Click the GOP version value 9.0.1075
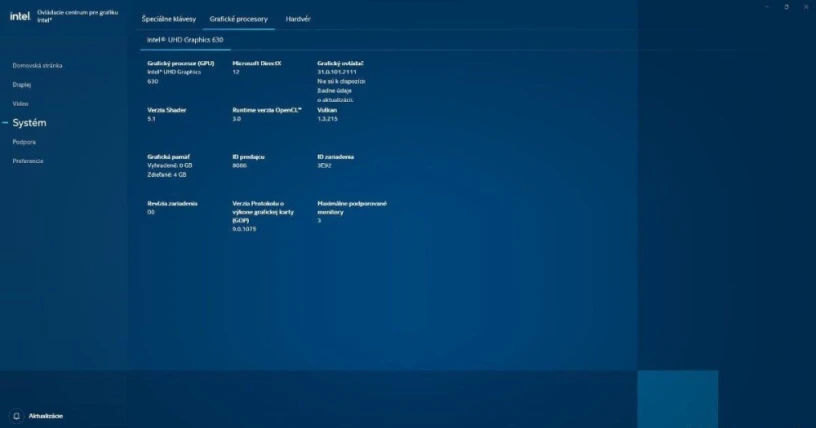 (x=244, y=229)
